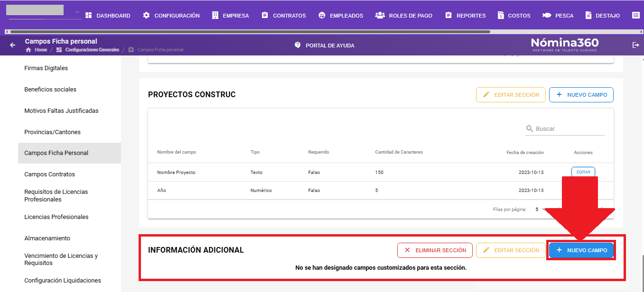Open the Filas por página dropdown
The image size is (644, 292).
pos(540,210)
